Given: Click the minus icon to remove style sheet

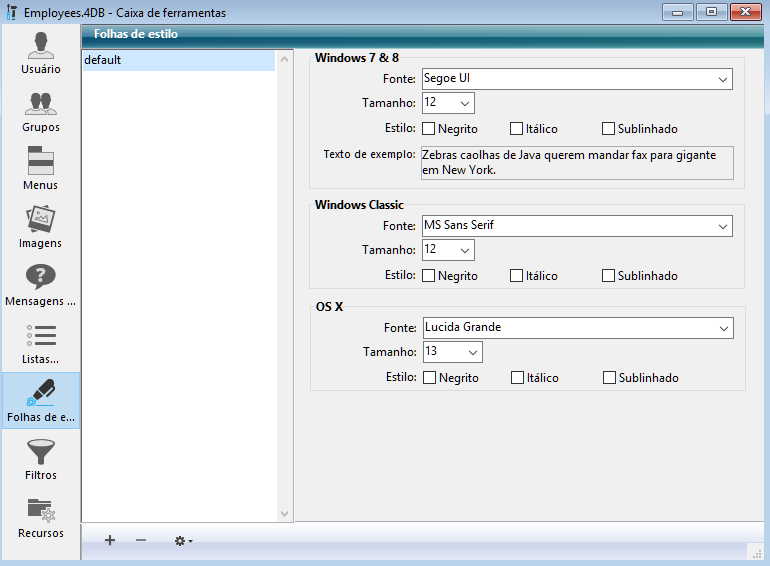Looking at the screenshot, I should (x=141, y=540).
